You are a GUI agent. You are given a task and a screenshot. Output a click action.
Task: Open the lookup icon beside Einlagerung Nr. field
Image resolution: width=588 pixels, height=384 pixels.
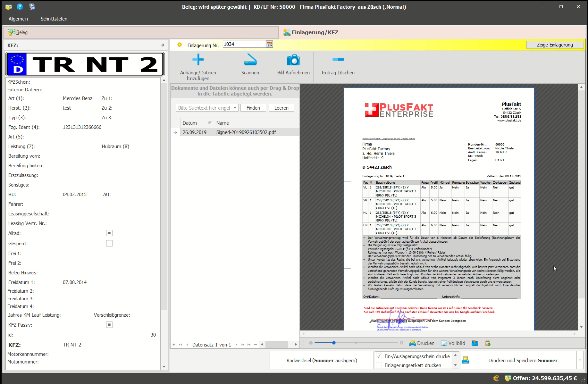[270, 44]
